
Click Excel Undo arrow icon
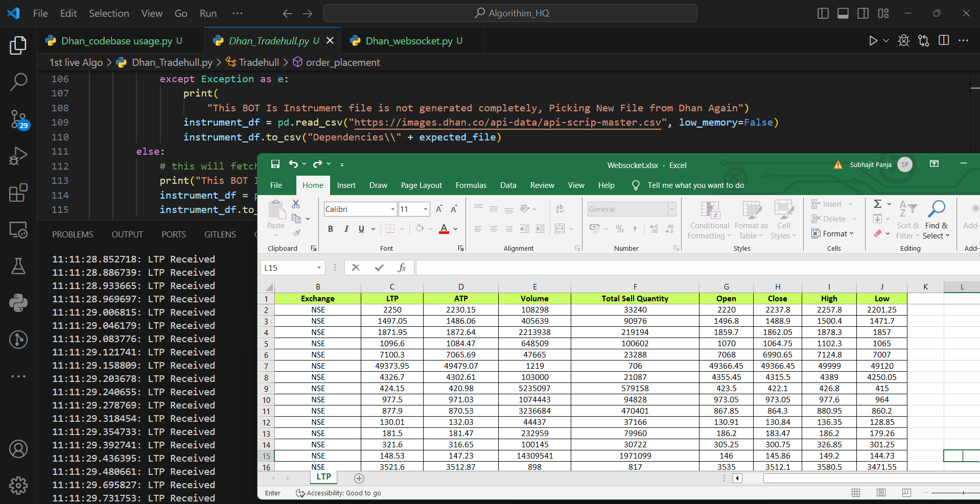(293, 164)
